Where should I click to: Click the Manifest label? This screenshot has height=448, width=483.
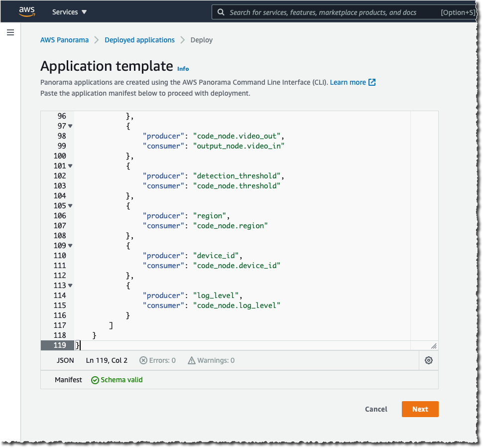(68, 380)
